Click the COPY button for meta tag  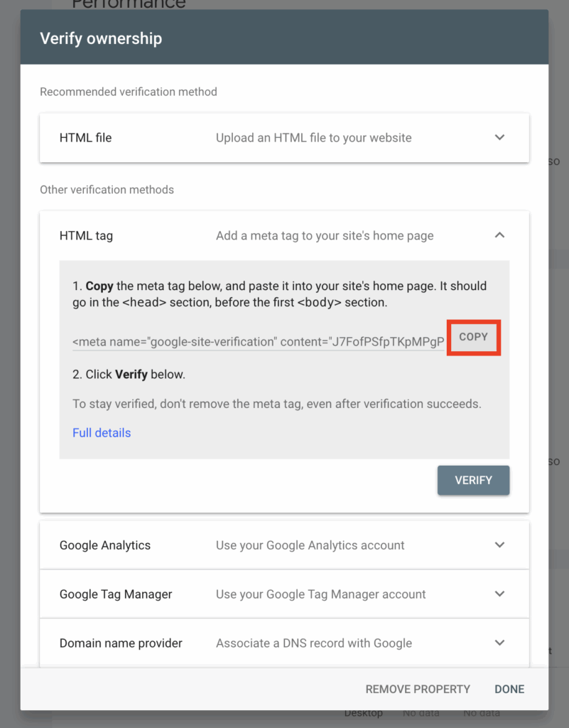(x=474, y=337)
